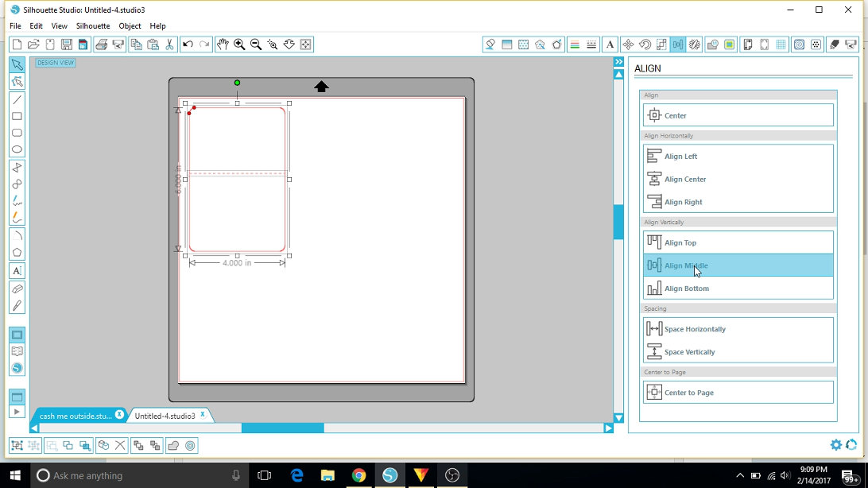Redo the last undone action
The image size is (868, 488).
[204, 45]
